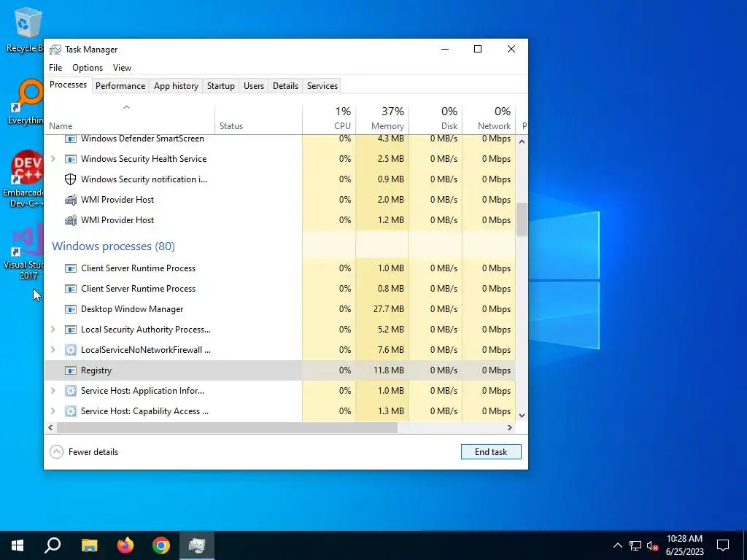Click the vertical scrollbar up arrow
Viewport: 747px width, 560px height.
(522, 141)
